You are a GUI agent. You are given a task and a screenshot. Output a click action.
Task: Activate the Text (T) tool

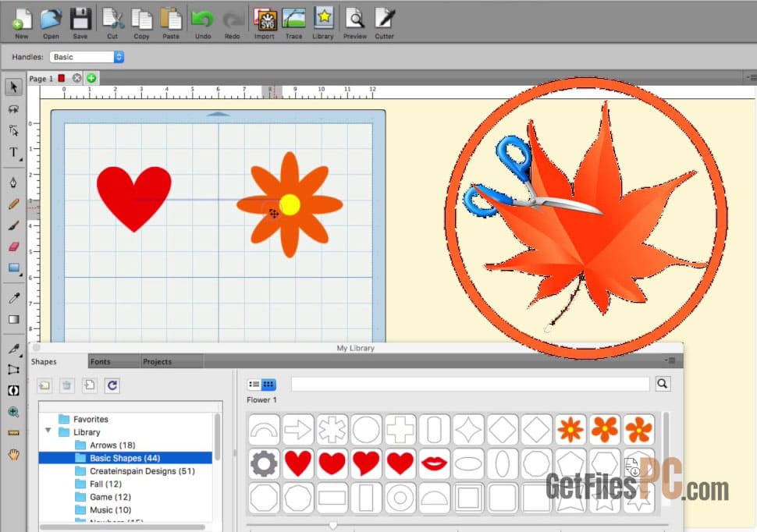point(13,153)
